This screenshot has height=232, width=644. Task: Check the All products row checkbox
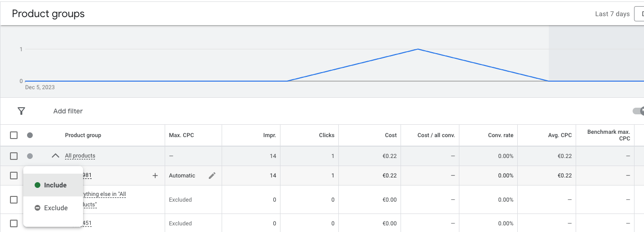point(14,156)
